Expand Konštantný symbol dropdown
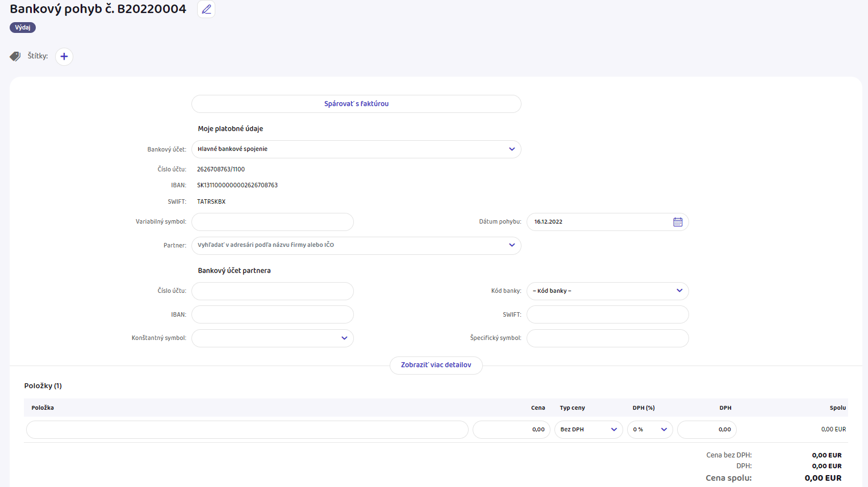 click(x=273, y=338)
